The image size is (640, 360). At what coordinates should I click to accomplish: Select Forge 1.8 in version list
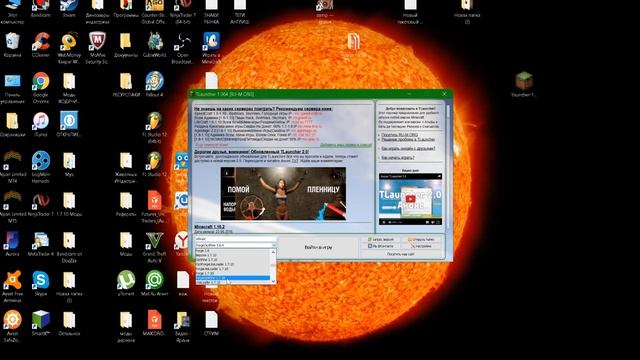(233, 251)
